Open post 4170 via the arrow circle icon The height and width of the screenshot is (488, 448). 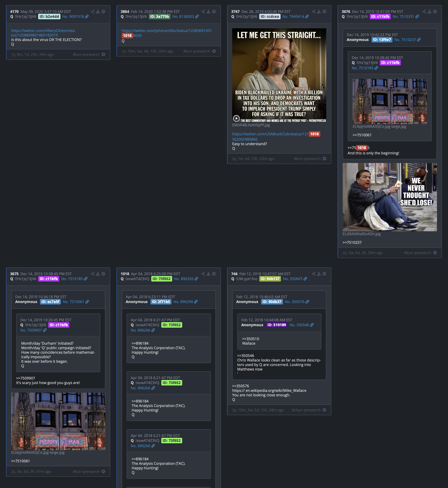point(103,12)
